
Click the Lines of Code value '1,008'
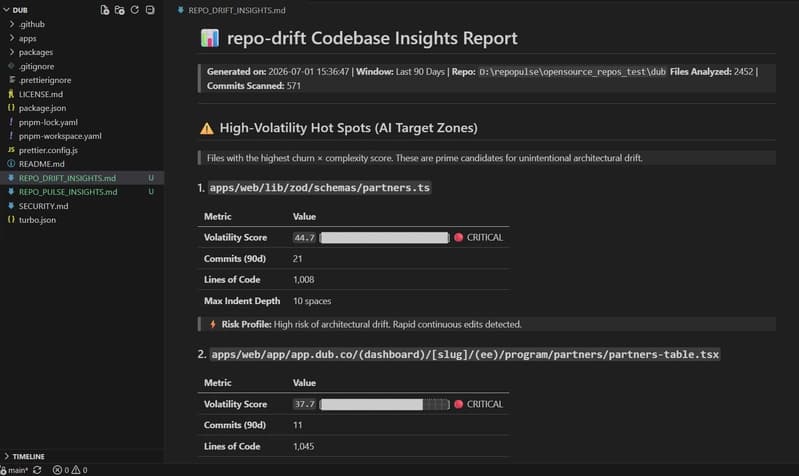click(x=303, y=280)
